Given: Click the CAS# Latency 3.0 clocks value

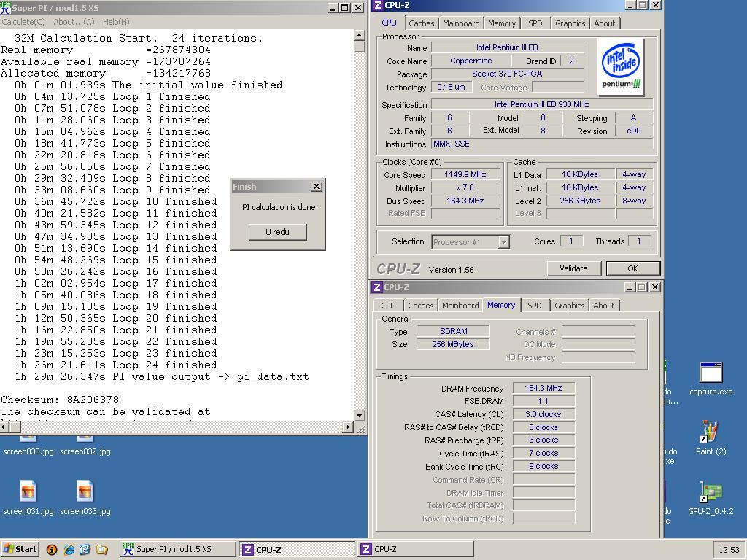Looking at the screenshot, I should [x=543, y=414].
